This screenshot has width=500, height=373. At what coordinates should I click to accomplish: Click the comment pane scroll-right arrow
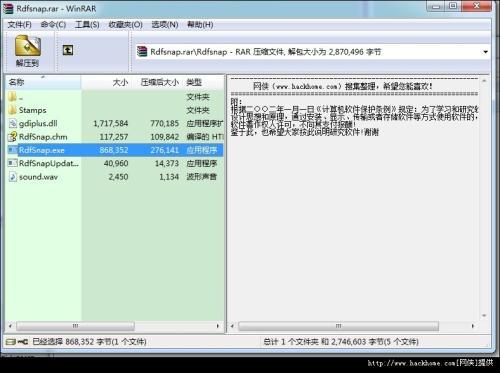click(x=472, y=326)
